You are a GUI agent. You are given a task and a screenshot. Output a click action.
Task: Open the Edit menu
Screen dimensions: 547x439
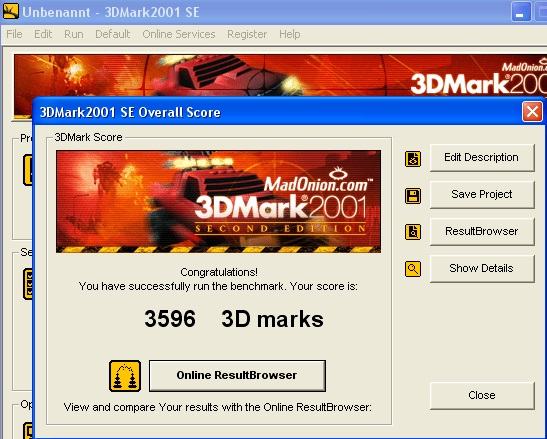(43, 34)
